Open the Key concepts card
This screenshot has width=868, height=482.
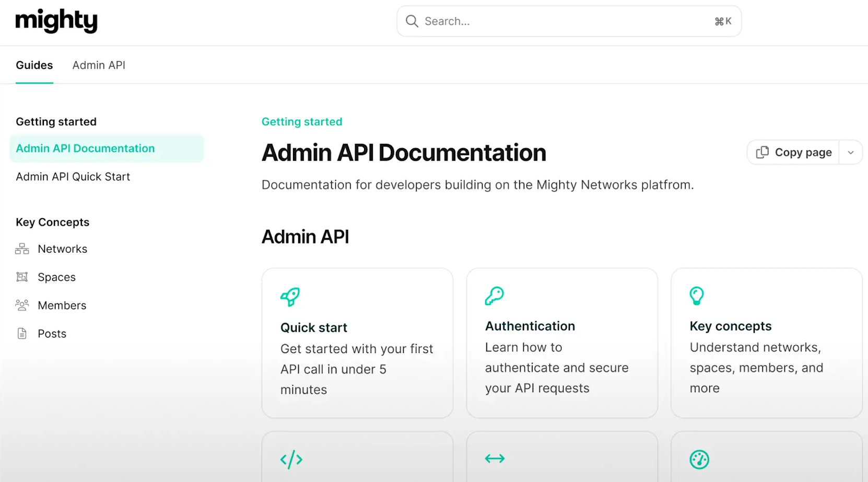[767, 343]
